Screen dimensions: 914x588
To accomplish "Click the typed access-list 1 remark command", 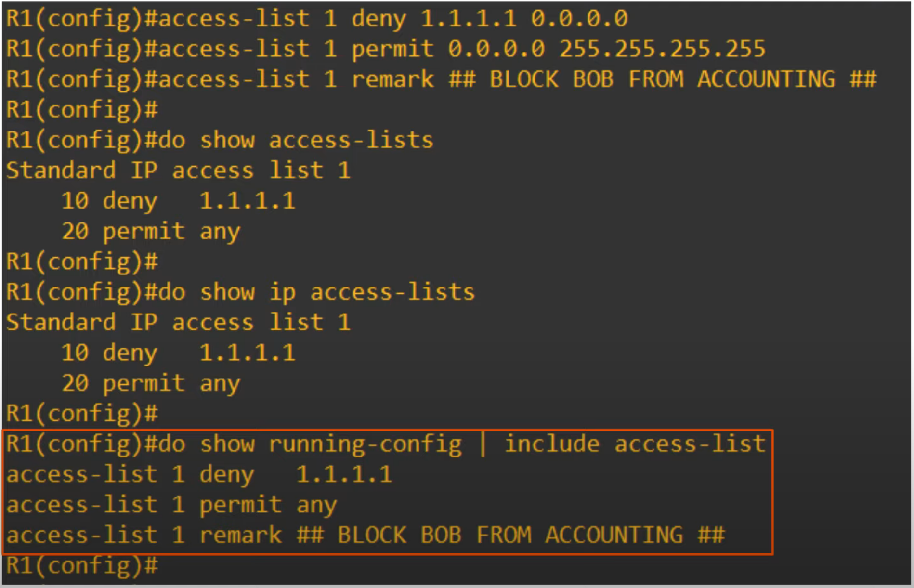I will point(441,79).
